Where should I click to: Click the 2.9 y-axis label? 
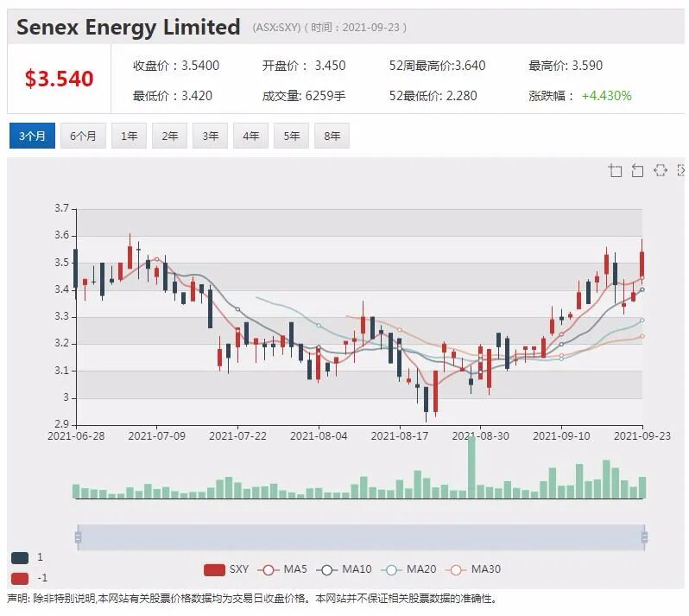[x=61, y=424]
